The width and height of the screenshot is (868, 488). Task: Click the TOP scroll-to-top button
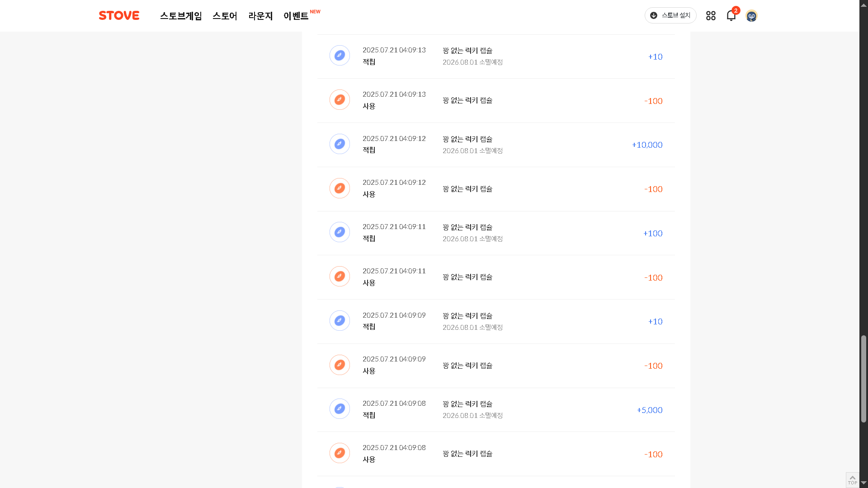click(852, 480)
